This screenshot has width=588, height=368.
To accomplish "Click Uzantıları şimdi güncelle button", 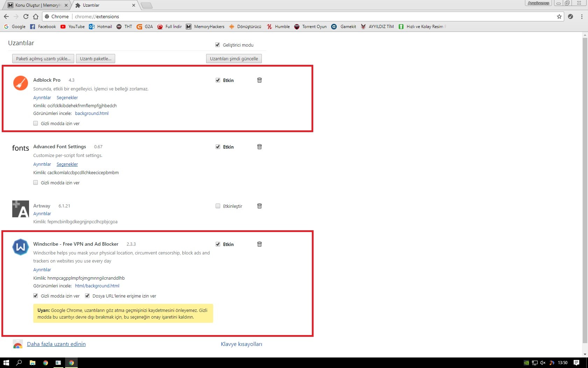I will [234, 59].
